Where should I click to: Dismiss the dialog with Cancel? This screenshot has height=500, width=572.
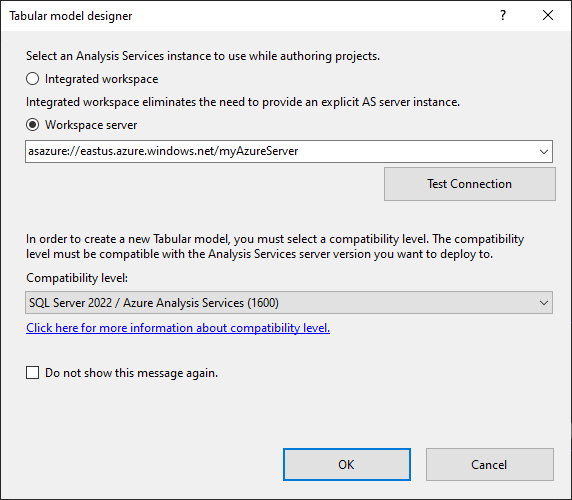pyautogui.click(x=490, y=465)
